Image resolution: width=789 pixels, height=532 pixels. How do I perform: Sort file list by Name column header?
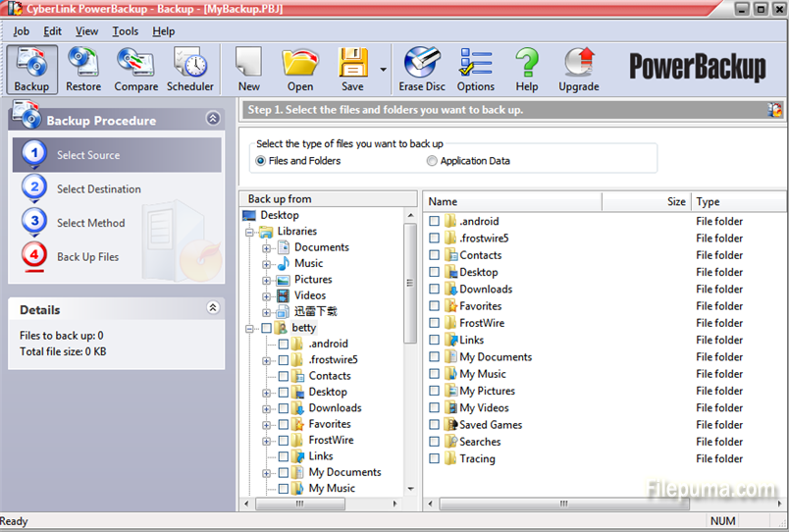click(x=512, y=201)
